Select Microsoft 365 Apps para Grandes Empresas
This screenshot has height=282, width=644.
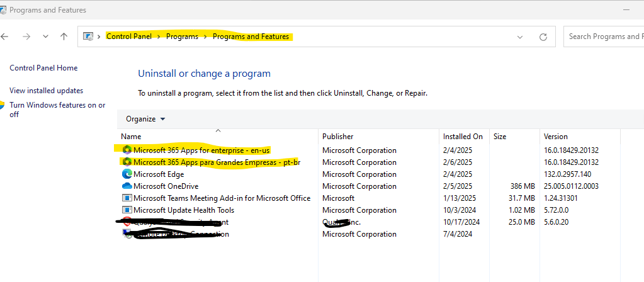pos(217,162)
